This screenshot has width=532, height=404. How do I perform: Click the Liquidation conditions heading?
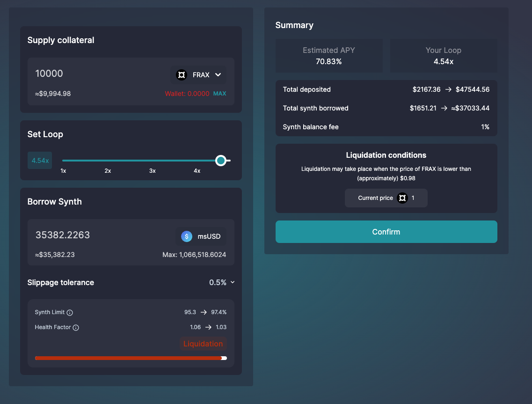tap(386, 155)
